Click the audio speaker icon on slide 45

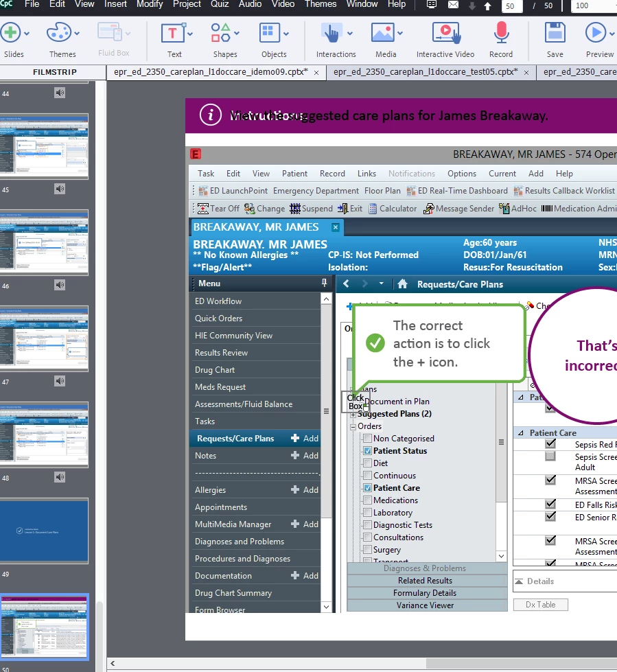[x=60, y=189]
